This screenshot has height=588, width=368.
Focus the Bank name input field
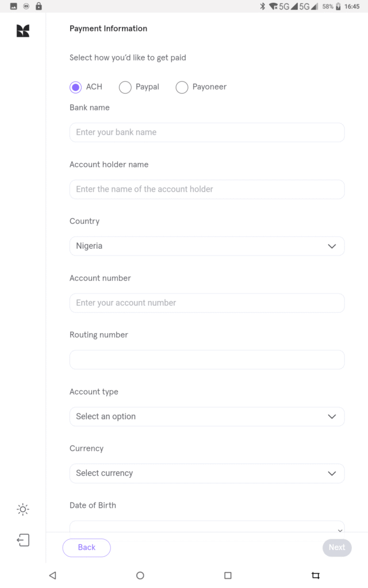click(x=207, y=132)
